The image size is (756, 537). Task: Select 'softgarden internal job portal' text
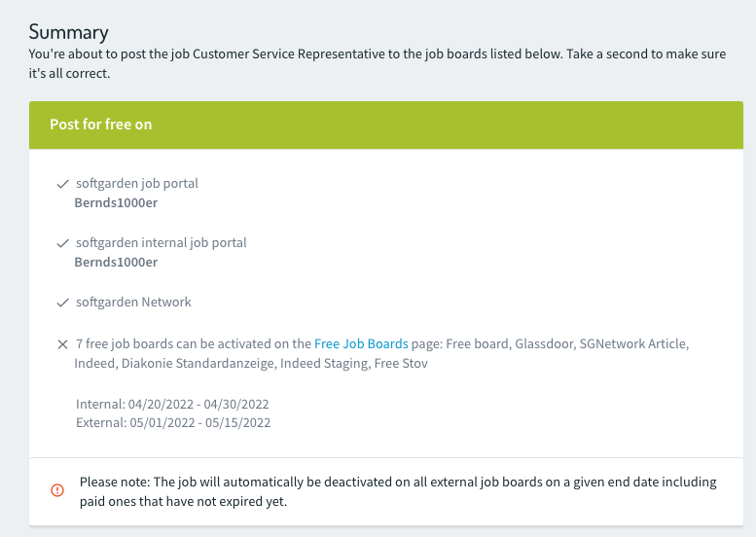tap(162, 242)
